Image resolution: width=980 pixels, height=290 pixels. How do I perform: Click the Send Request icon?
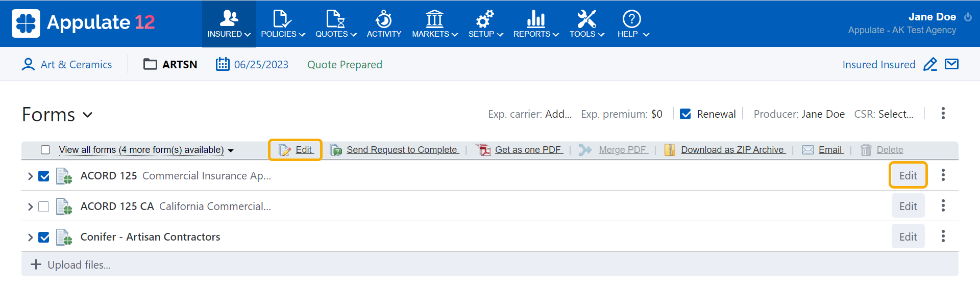click(x=336, y=150)
